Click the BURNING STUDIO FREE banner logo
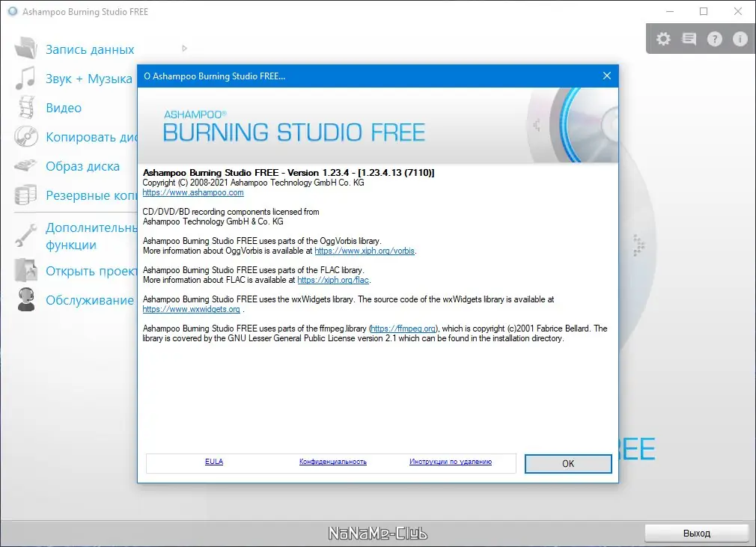 pyautogui.click(x=293, y=126)
